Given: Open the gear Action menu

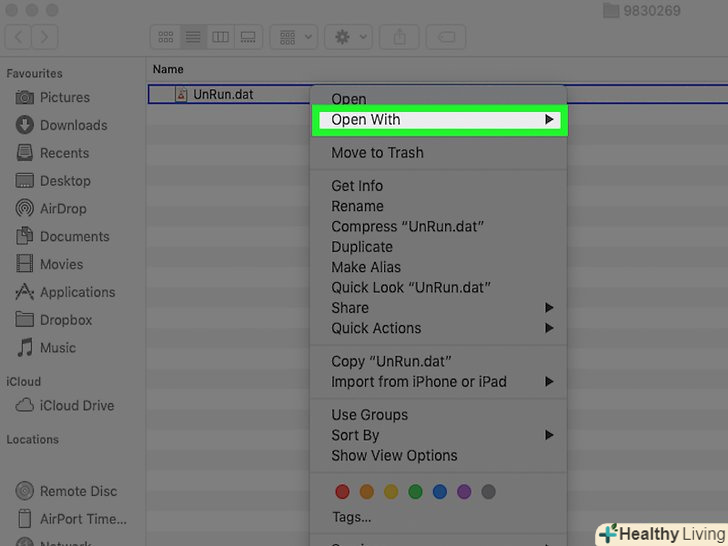Looking at the screenshot, I should [349, 37].
